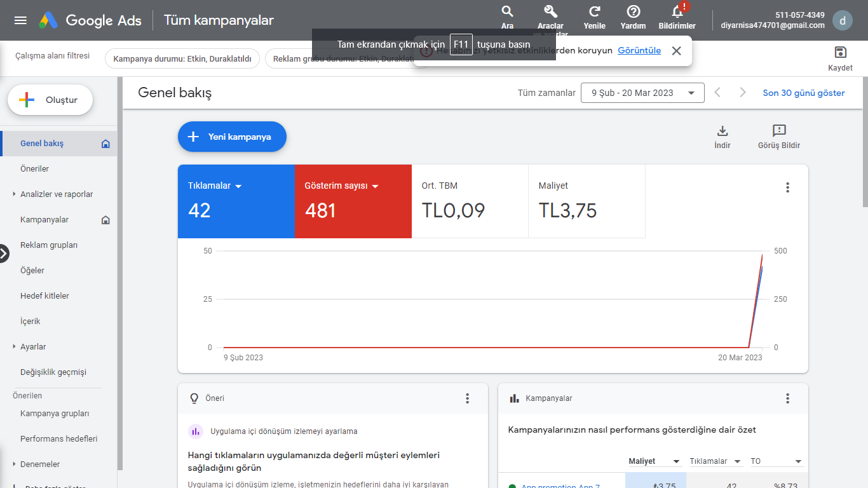This screenshot has height=488, width=868.
Task: Click the main page vertical scrollbar
Action: click(865, 143)
